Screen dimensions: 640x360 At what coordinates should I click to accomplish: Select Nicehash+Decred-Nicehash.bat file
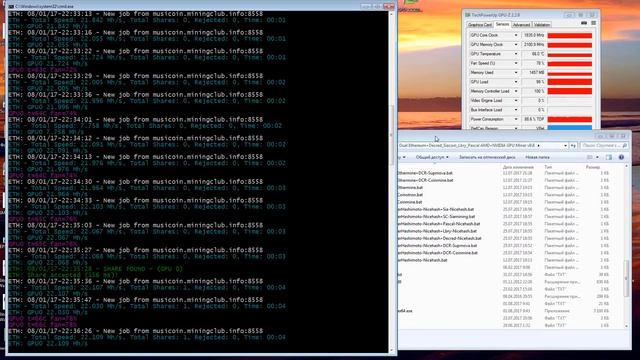pyautogui.click(x=440, y=238)
